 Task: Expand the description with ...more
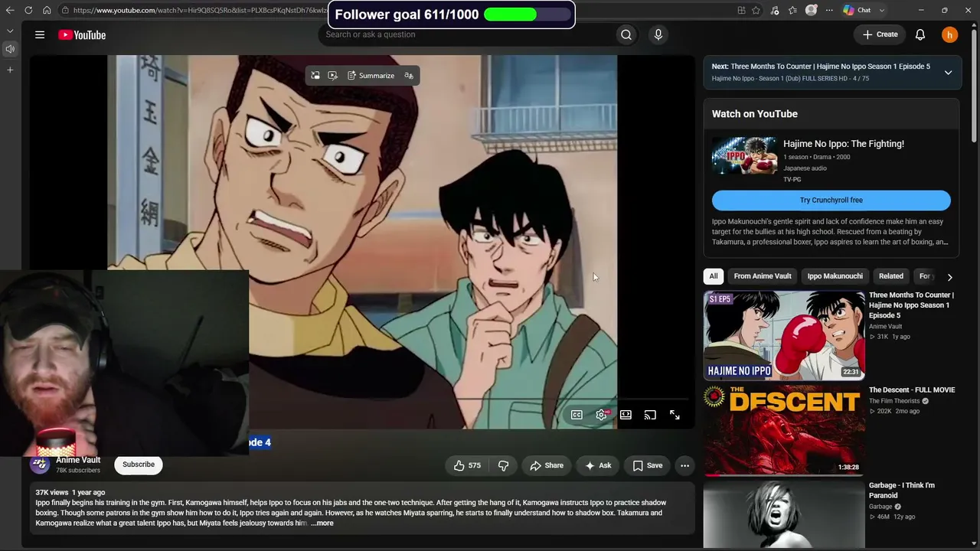(322, 523)
